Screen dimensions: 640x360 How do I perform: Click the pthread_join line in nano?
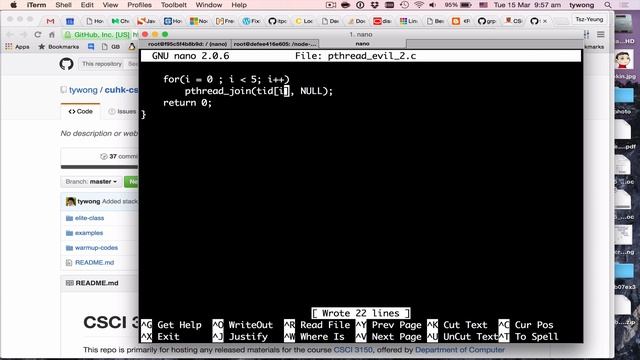pyautogui.click(x=259, y=91)
